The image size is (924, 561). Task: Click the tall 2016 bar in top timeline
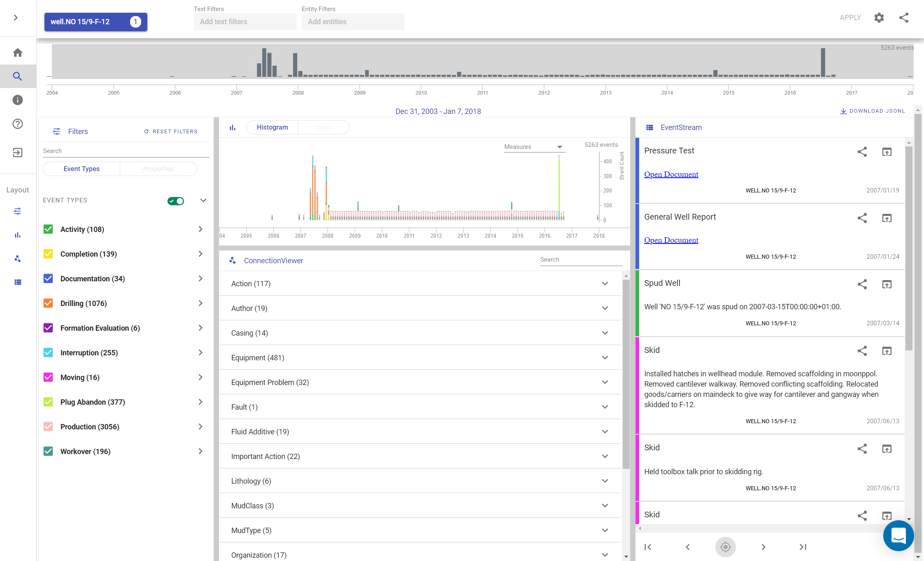pos(823,63)
